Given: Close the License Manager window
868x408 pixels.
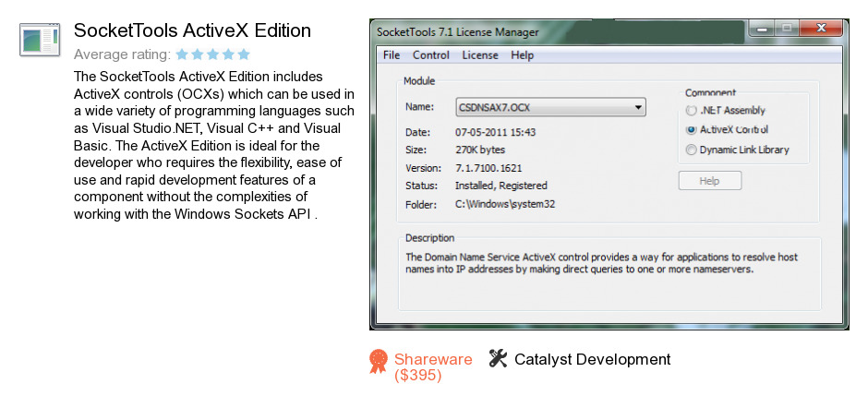Looking at the screenshot, I should (821, 29).
